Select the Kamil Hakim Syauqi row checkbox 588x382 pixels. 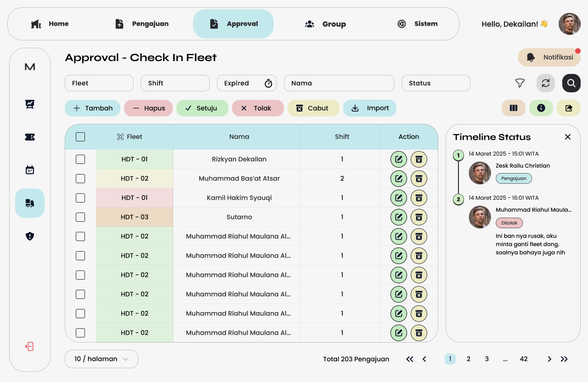pyautogui.click(x=80, y=198)
